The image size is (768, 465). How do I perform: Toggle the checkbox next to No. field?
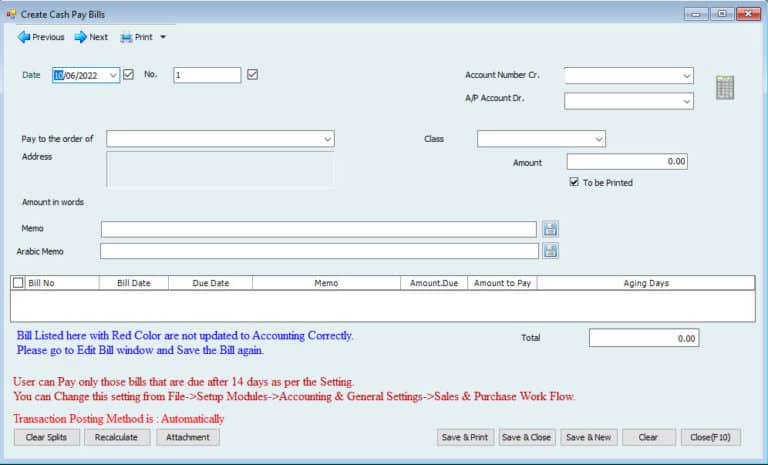(x=252, y=74)
